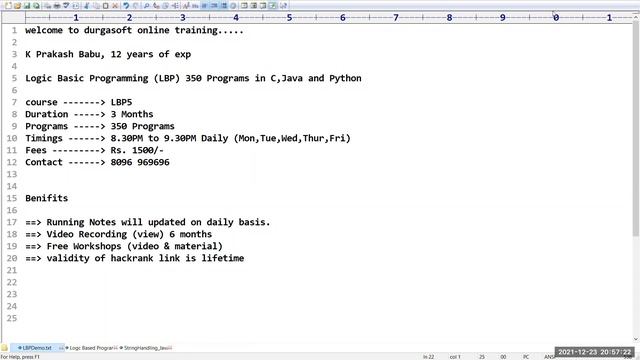Click the Replace toolbar icon

point(156,6)
